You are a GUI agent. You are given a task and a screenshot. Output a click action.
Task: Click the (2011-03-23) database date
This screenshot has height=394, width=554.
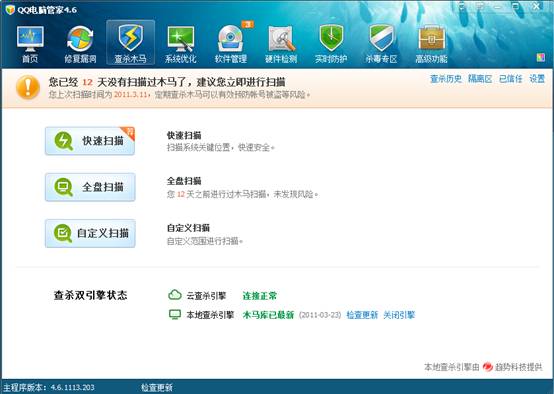click(320, 314)
